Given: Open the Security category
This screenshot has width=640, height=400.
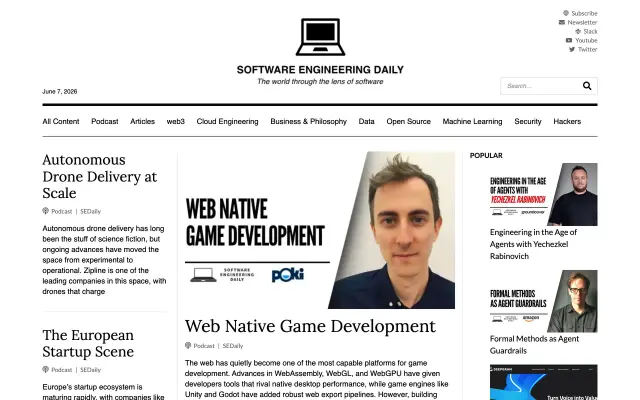Looking at the screenshot, I should pyautogui.click(x=528, y=121).
